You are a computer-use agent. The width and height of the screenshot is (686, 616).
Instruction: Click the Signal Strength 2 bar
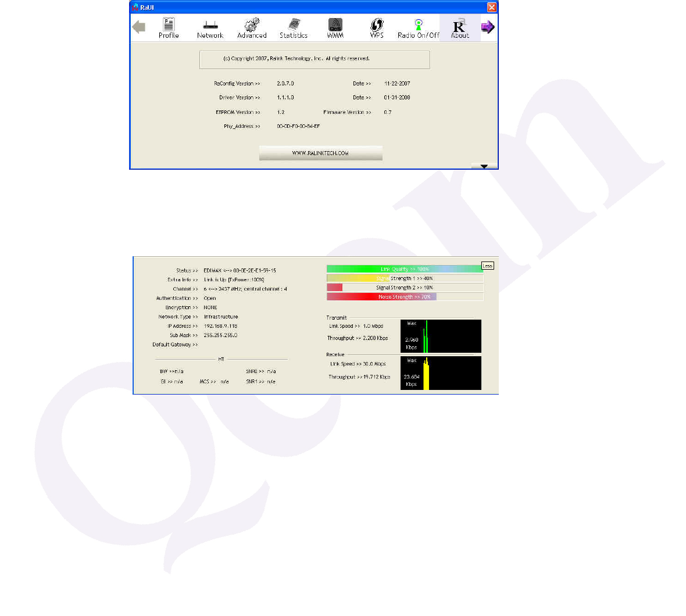tap(405, 287)
